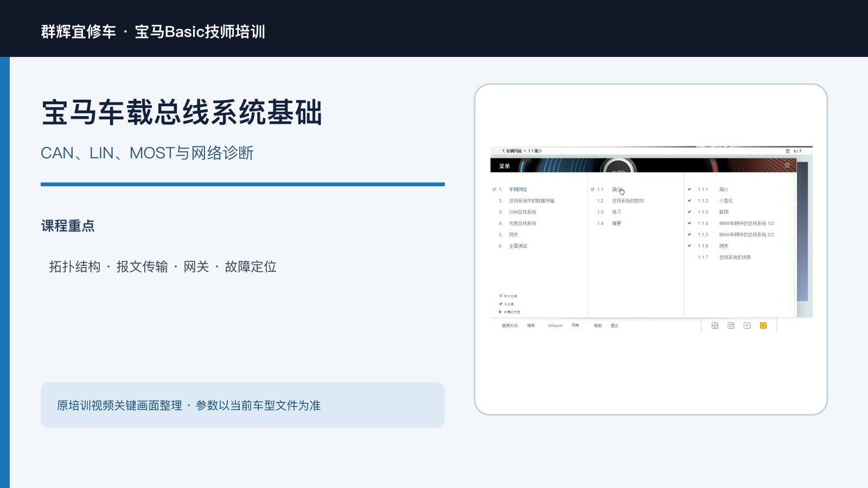Jump to page 1.1.1 简介
868x488 pixels.
[x=713, y=189]
